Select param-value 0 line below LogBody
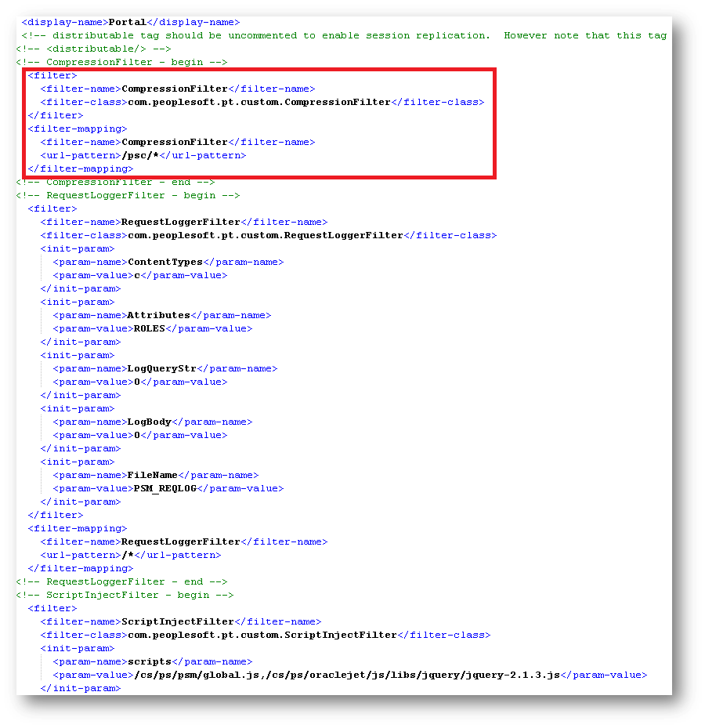 140,436
